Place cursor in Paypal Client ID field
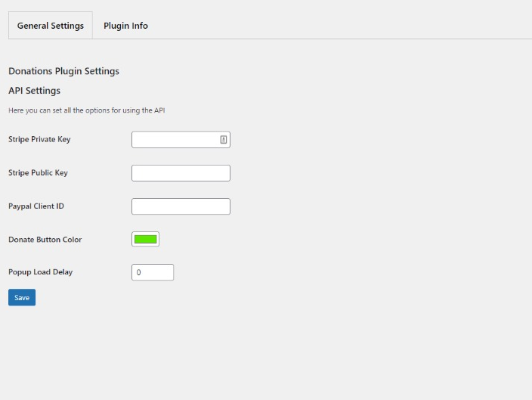This screenshot has width=532, height=400. coord(181,206)
